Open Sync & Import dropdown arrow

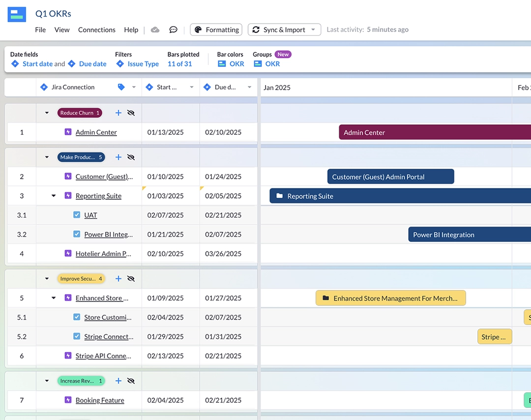pos(313,30)
